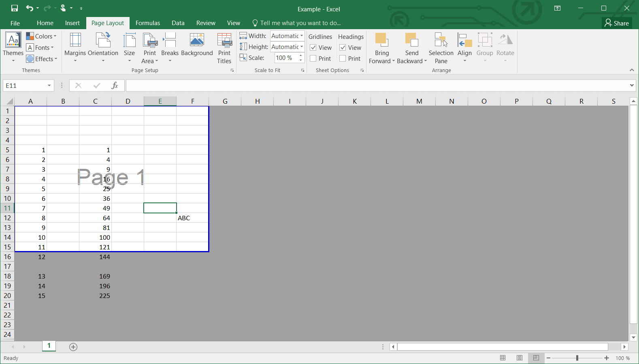This screenshot has width=639, height=364.
Task: Click the Share button
Action: tap(617, 23)
